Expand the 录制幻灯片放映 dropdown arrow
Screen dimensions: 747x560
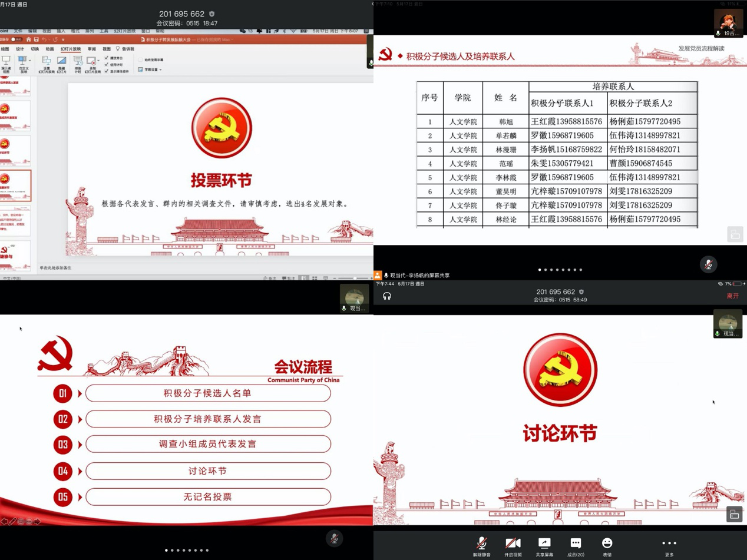click(97, 61)
